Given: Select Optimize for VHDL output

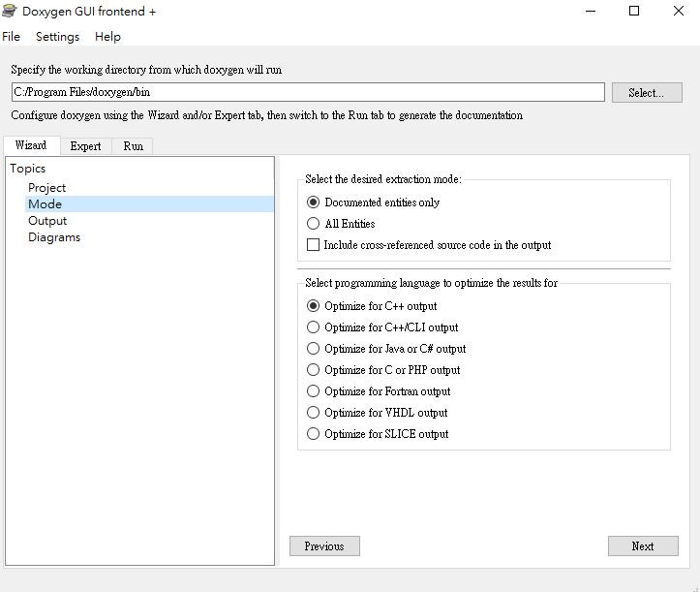Looking at the screenshot, I should point(378,413).
